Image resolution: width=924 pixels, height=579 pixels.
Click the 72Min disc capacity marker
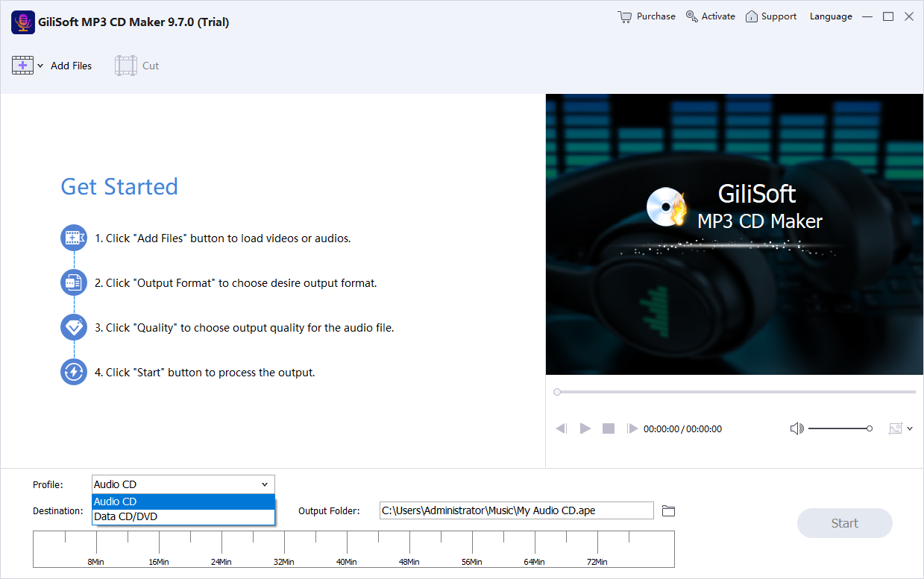[x=597, y=561]
